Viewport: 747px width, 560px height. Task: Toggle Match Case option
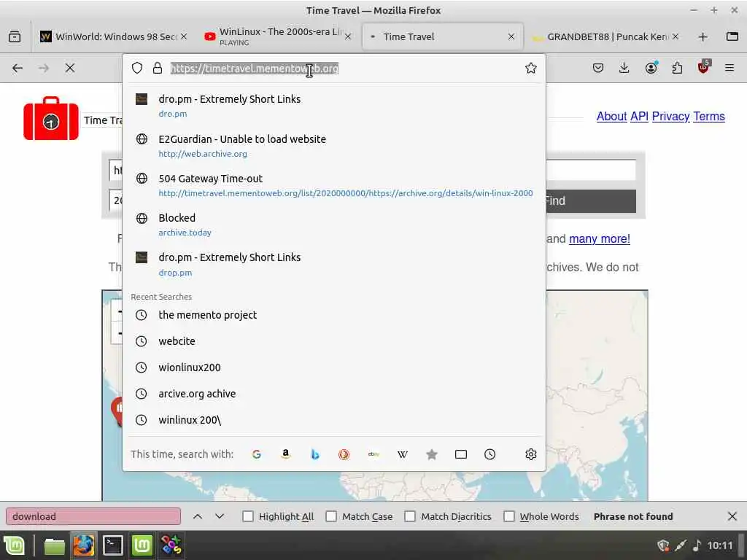coord(331,516)
